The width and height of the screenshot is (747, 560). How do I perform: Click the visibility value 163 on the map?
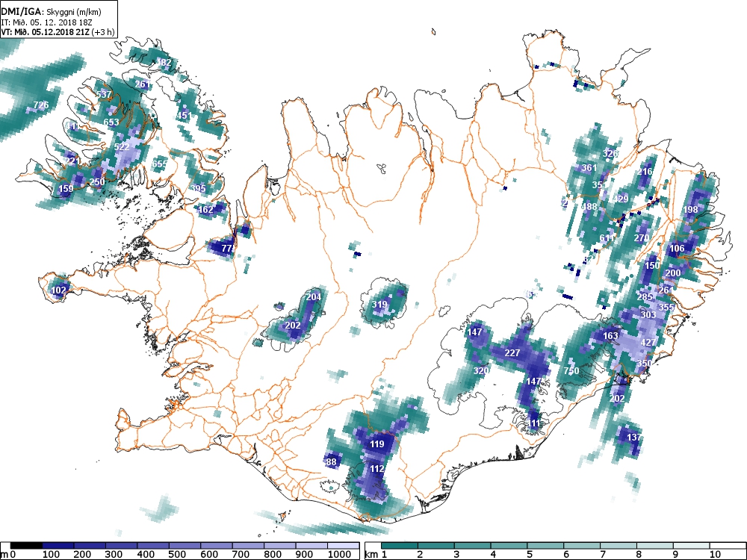coord(611,336)
